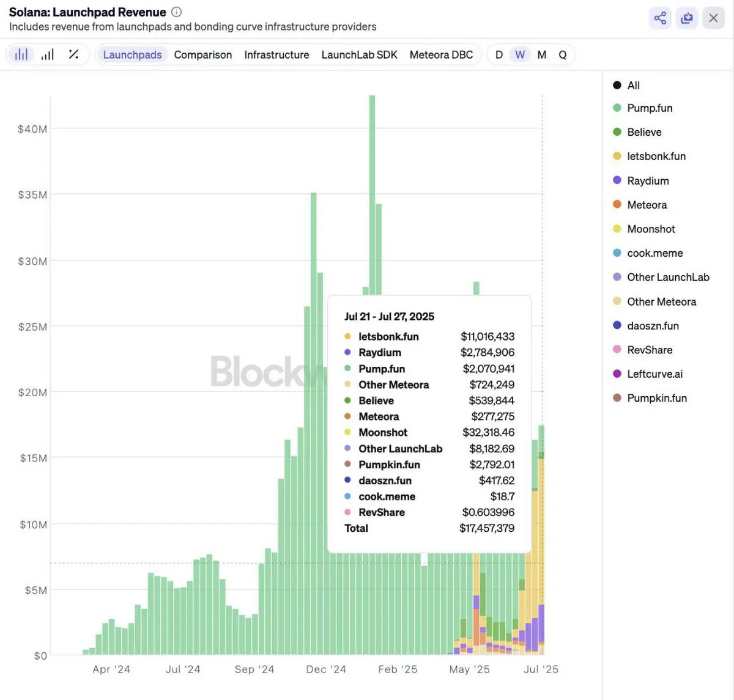Click the Jul '25 x-axis label
This screenshot has height=700, width=734.
[x=541, y=669]
